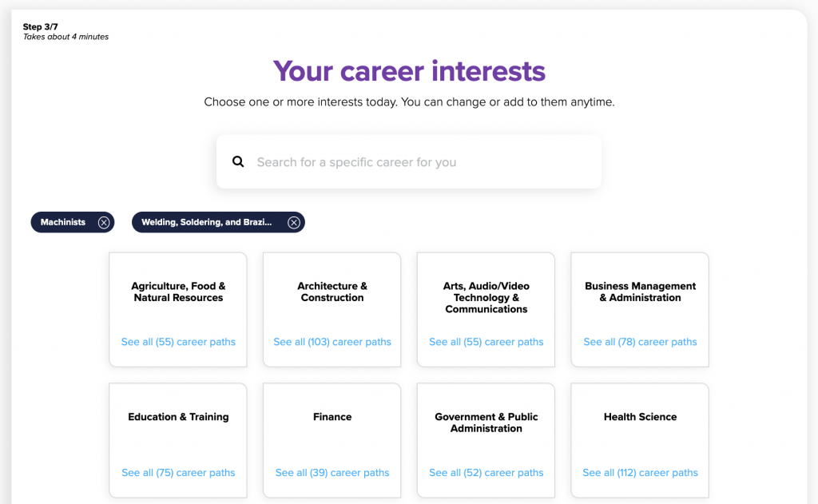See all 103 Architecture career paths
This screenshot has width=818, height=504.
(x=332, y=342)
